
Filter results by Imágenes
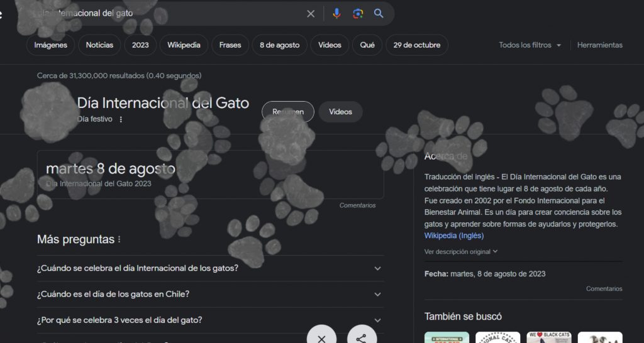pos(50,45)
